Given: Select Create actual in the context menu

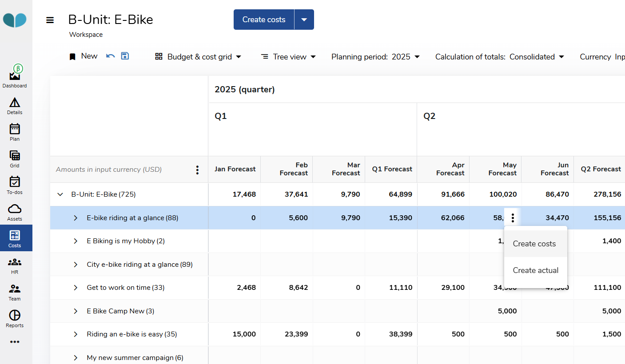Looking at the screenshot, I should [535, 270].
